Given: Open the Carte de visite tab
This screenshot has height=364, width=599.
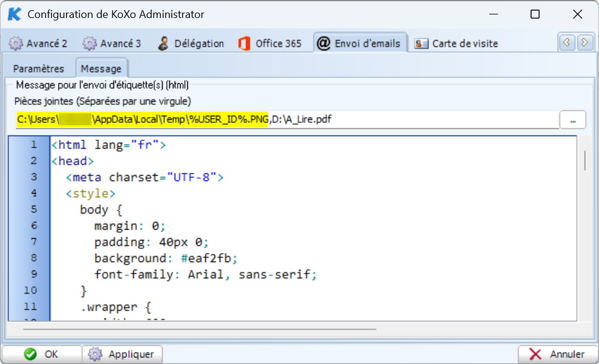Looking at the screenshot, I should coord(456,44).
